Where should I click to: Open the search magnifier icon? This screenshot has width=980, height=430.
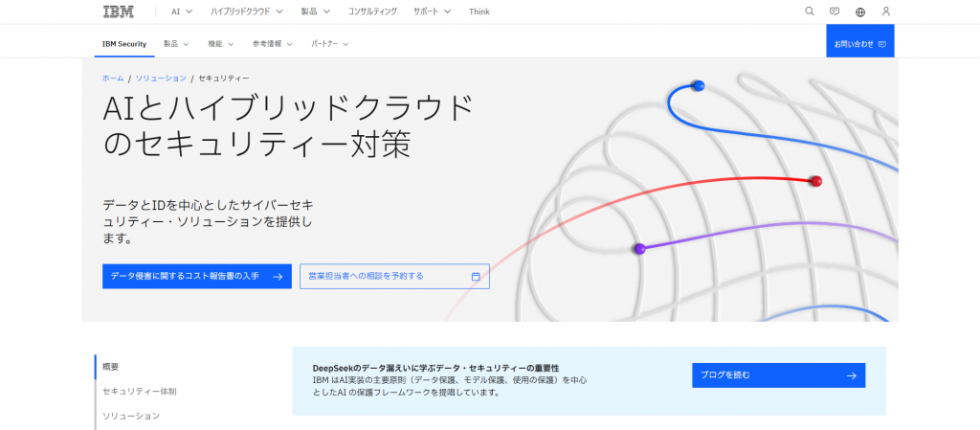point(810,11)
